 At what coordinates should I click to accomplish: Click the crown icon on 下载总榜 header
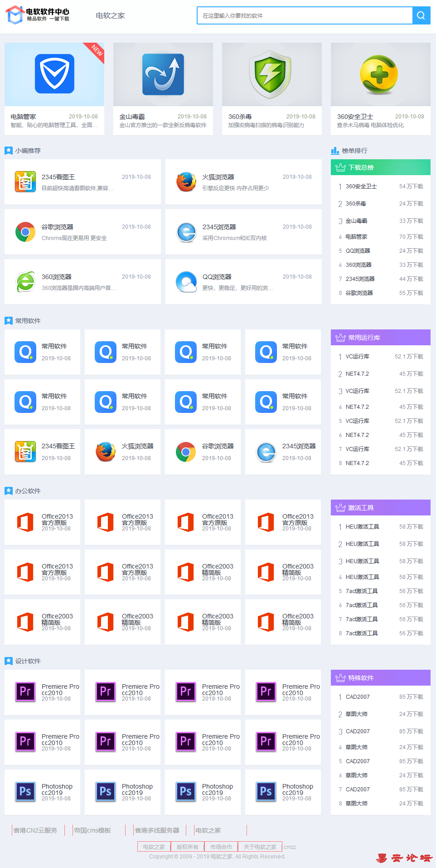[x=340, y=167]
